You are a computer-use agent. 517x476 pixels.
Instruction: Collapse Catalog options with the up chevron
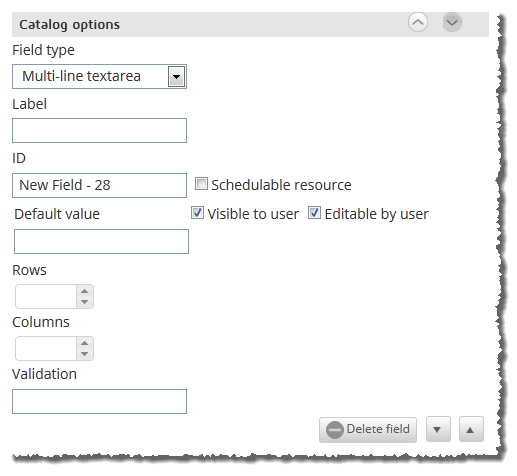click(418, 22)
